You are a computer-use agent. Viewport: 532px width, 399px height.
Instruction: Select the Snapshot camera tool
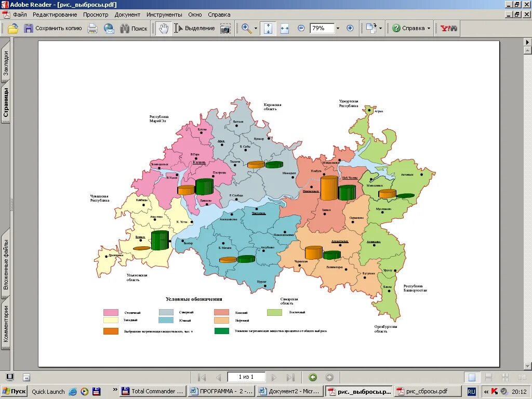(225, 29)
